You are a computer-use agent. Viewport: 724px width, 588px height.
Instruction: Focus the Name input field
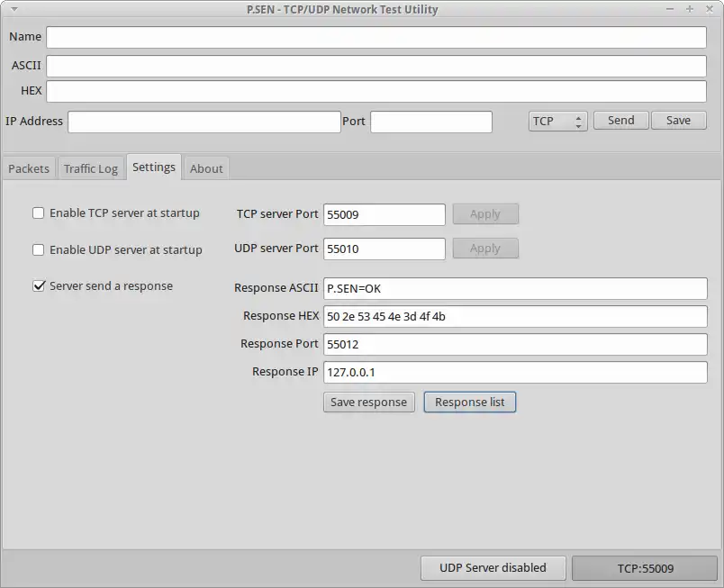(376, 37)
